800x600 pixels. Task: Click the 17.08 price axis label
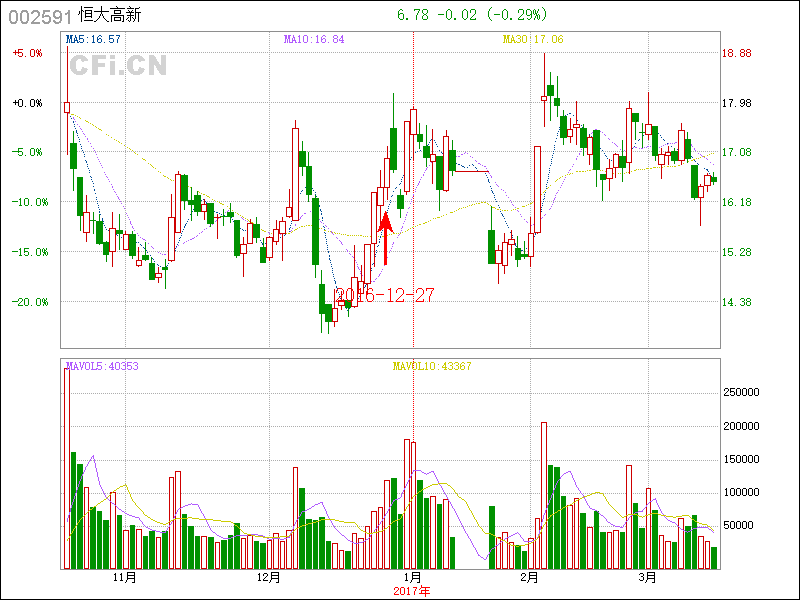click(x=737, y=152)
